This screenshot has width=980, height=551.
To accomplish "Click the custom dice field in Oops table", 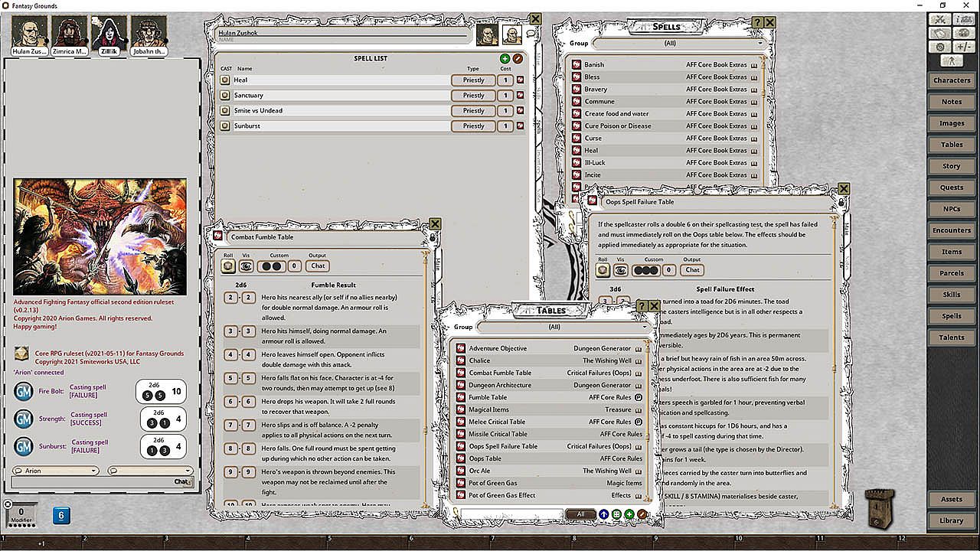I will (x=646, y=270).
